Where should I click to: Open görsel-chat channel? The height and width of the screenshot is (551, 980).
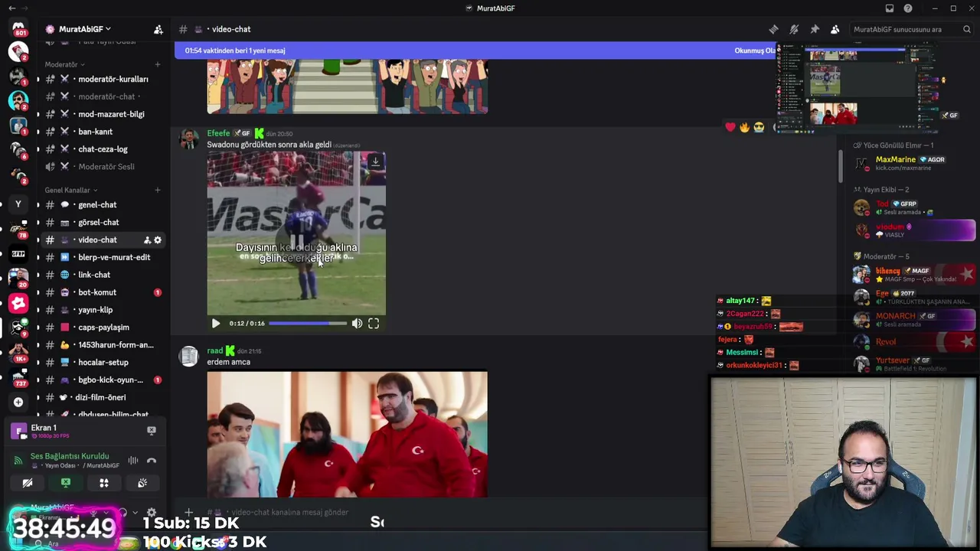103,222
